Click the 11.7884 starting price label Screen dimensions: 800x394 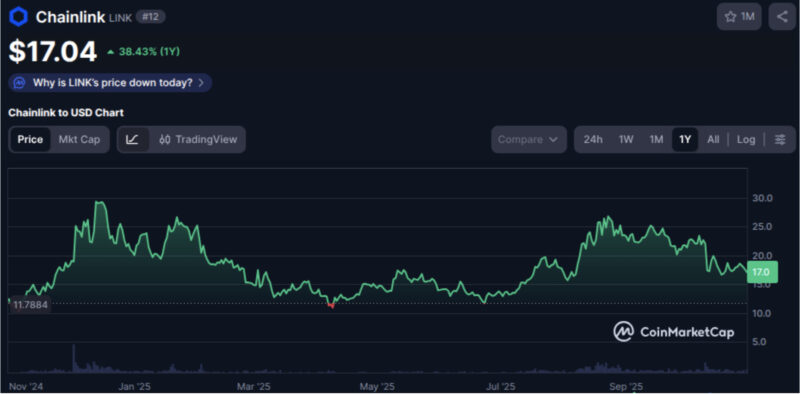click(x=30, y=305)
